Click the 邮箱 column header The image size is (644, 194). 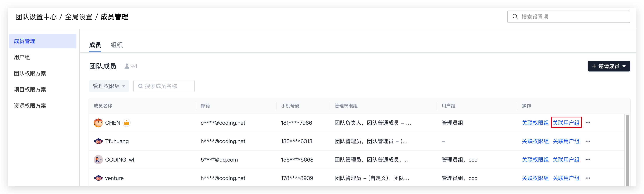click(x=205, y=106)
